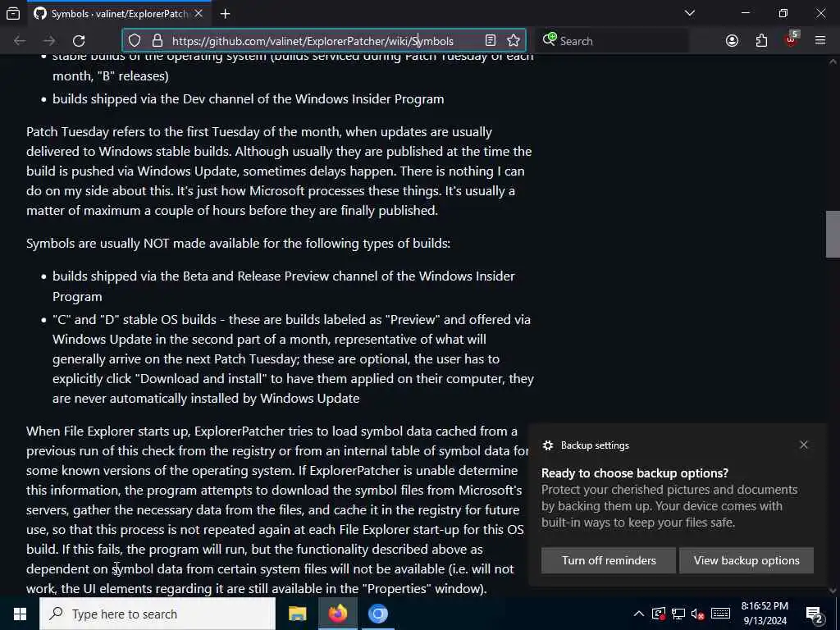Screen dimensions: 840x630
Task: Open the muted volume tray icon
Action: (x=697, y=614)
